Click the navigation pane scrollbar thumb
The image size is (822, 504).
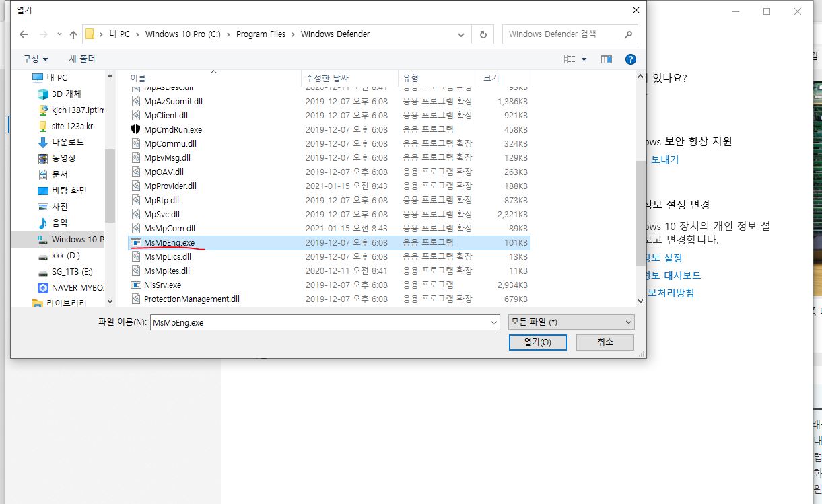[110, 186]
